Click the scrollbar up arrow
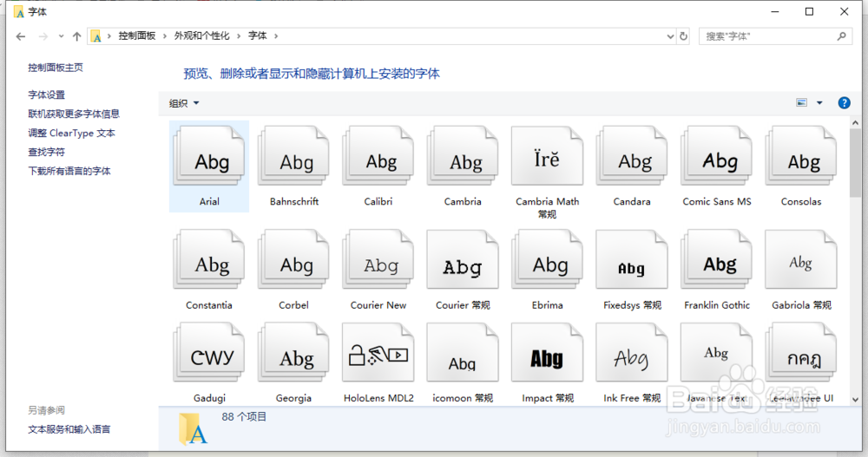Viewport: 868px width, 457px height. (855, 123)
